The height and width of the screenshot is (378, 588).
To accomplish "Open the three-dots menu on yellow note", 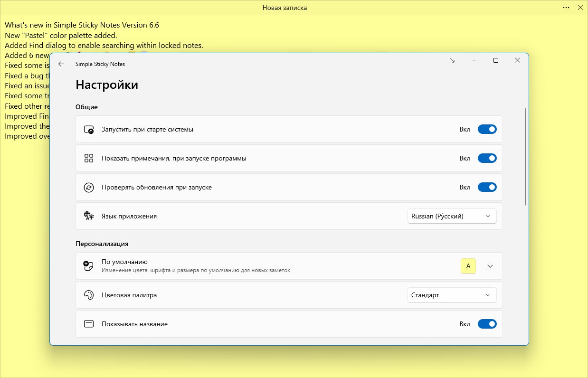I will [566, 8].
